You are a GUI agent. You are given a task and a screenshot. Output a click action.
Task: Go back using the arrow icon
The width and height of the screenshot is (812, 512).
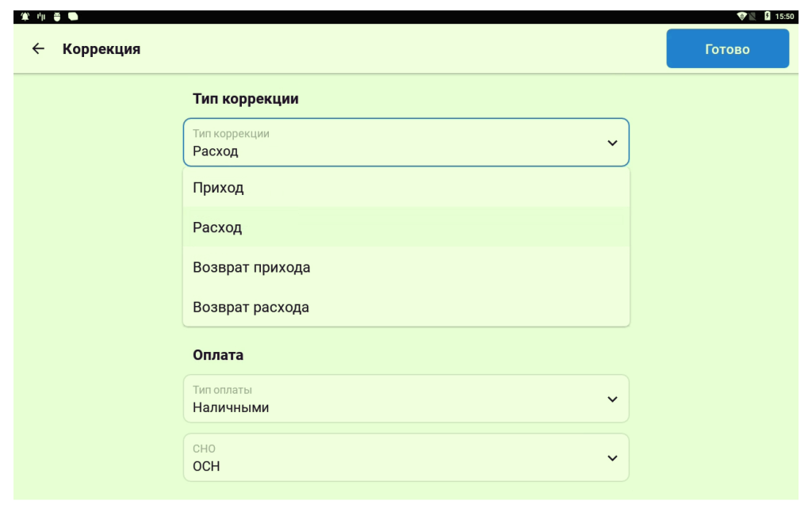[38, 49]
